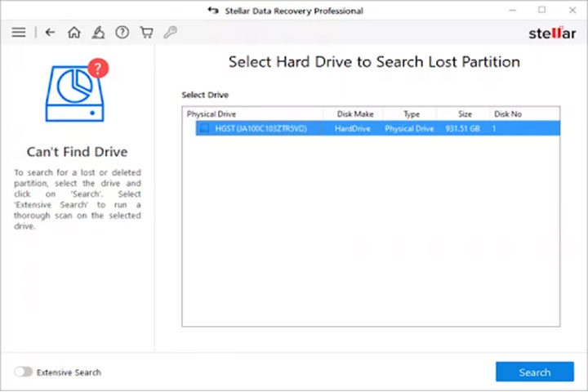This screenshot has height=392, width=588.
Task: Click the activation key icon
Action: click(x=170, y=33)
